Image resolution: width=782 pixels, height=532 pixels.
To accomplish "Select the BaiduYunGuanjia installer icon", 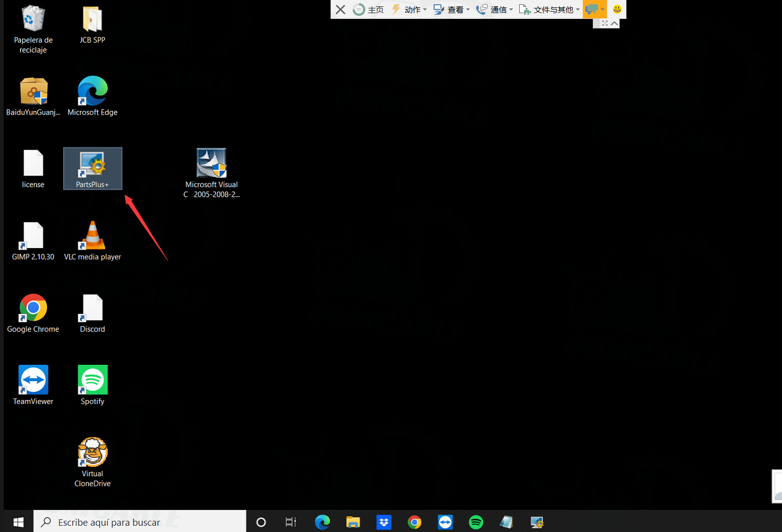I will click(x=33, y=97).
